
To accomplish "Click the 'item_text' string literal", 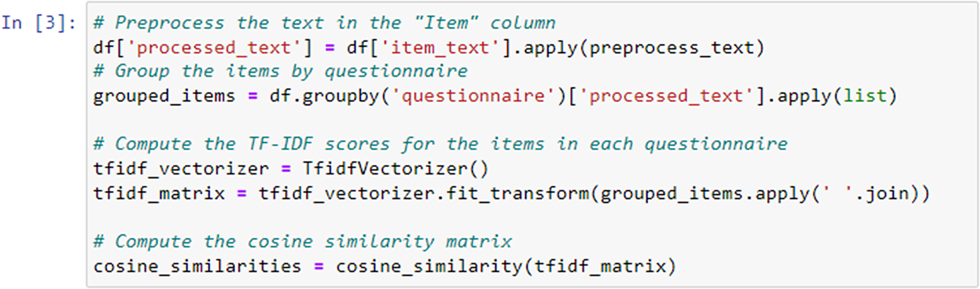I will click(439, 48).
